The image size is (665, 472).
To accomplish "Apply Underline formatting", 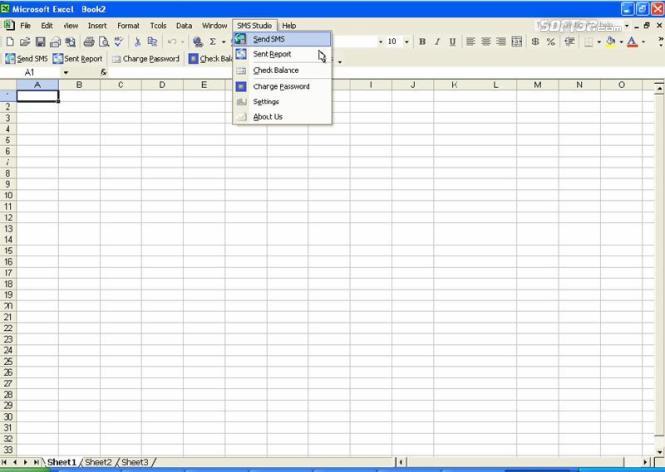I will pos(453,42).
